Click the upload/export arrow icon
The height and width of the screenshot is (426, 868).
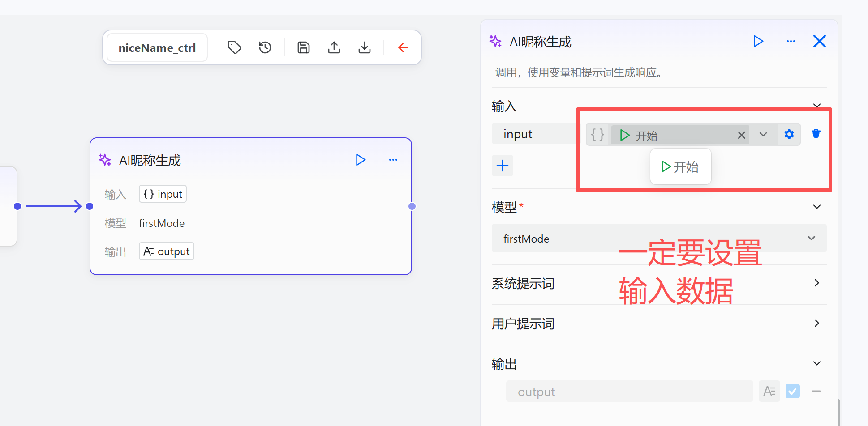point(334,47)
